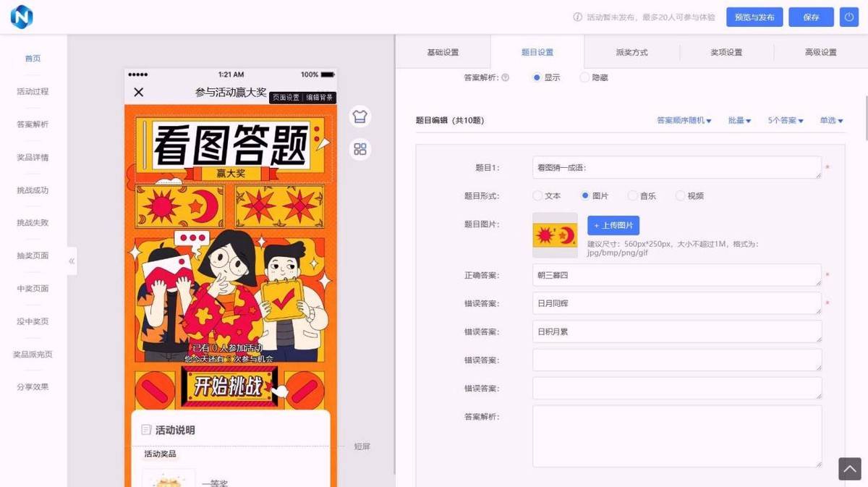
Task: Choose 文本 as question format
Action: point(537,196)
